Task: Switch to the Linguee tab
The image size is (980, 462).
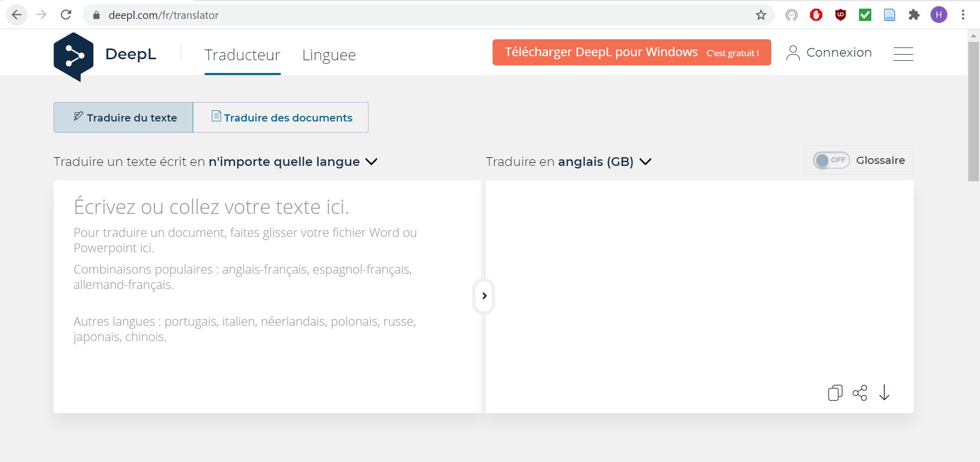Action: coord(329,55)
